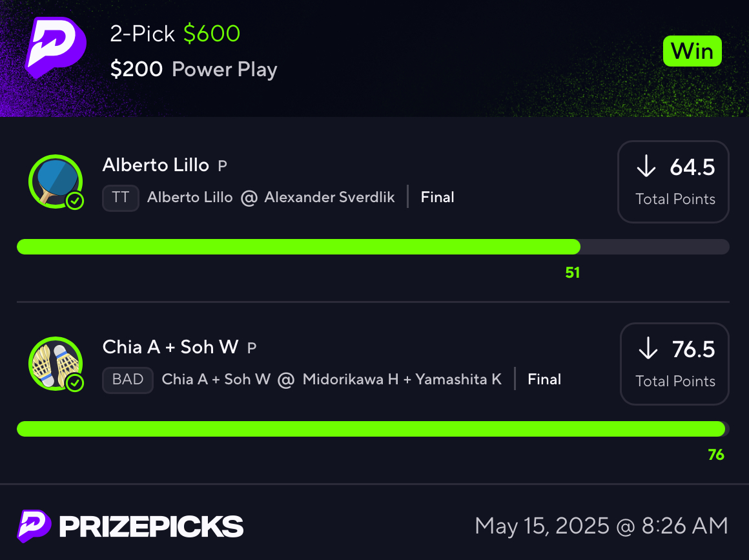Open the 64.5 Total Points box
The width and height of the screenshot is (749, 560).
click(x=673, y=181)
